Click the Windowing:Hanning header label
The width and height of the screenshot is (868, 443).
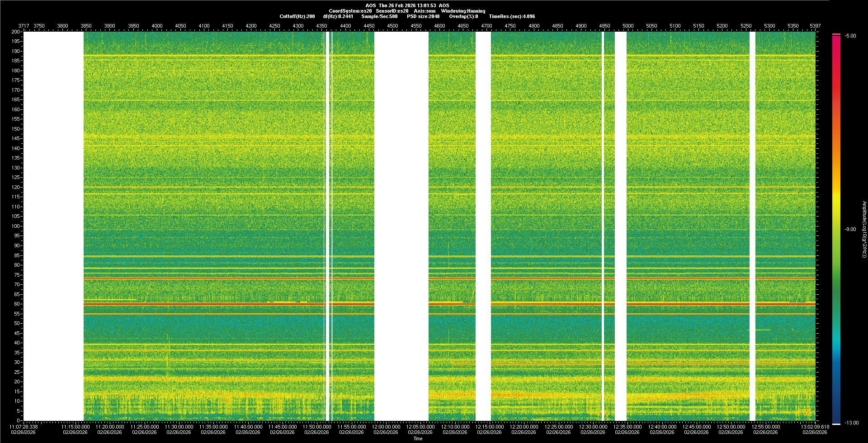463,11
